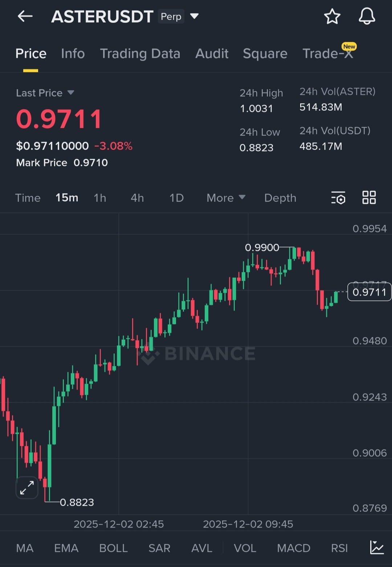
Task: Expand the ASTERUSDT pair selector arrow
Action: pos(195,16)
